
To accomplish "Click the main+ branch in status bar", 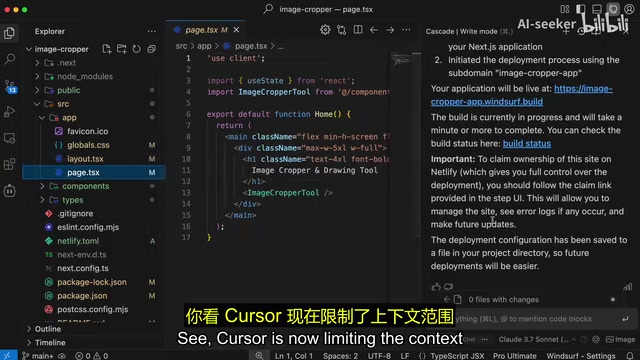I will pyautogui.click(x=38, y=356).
